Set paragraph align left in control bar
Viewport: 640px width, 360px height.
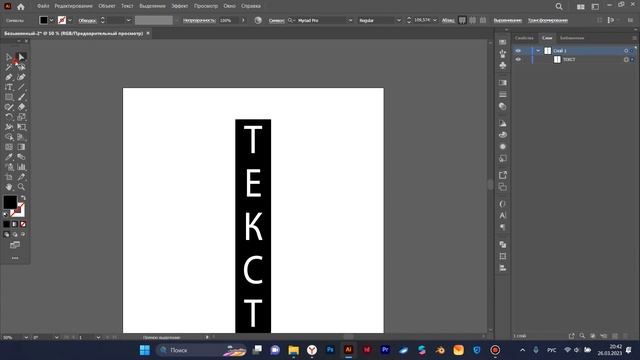462,20
